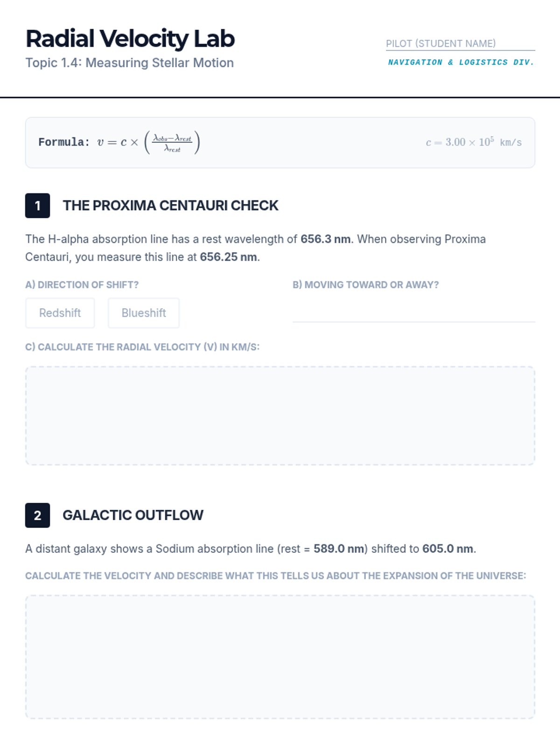Click the Galactic Outflow heading
This screenshot has width=560, height=747.
(x=133, y=515)
